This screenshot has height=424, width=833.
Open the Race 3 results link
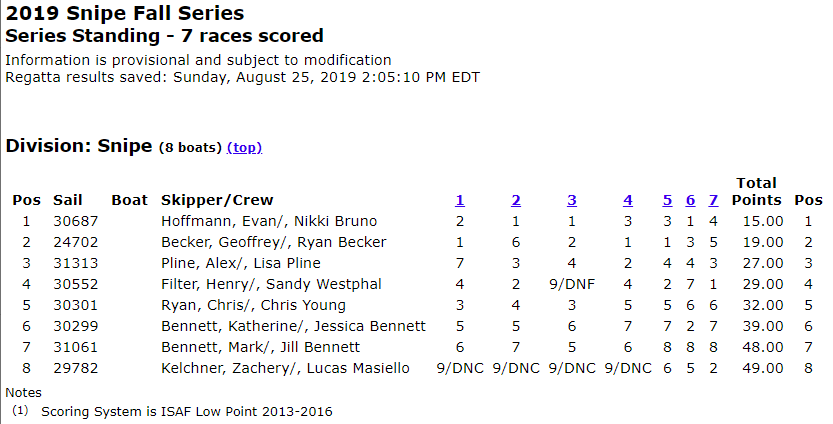tap(572, 200)
